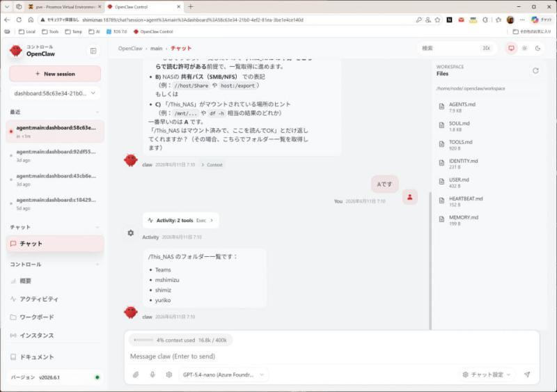
Task: Expand Activity: 2 tools entry
Action: [x=181, y=220]
